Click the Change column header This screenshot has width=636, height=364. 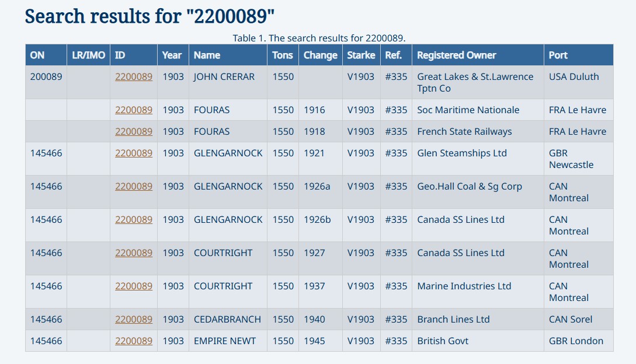click(321, 55)
